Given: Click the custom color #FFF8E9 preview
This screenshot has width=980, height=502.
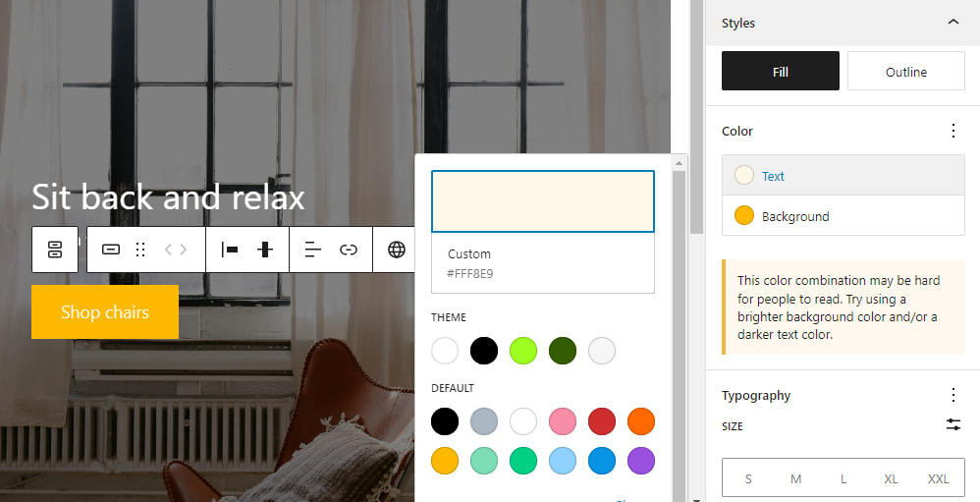Looking at the screenshot, I should (x=542, y=201).
